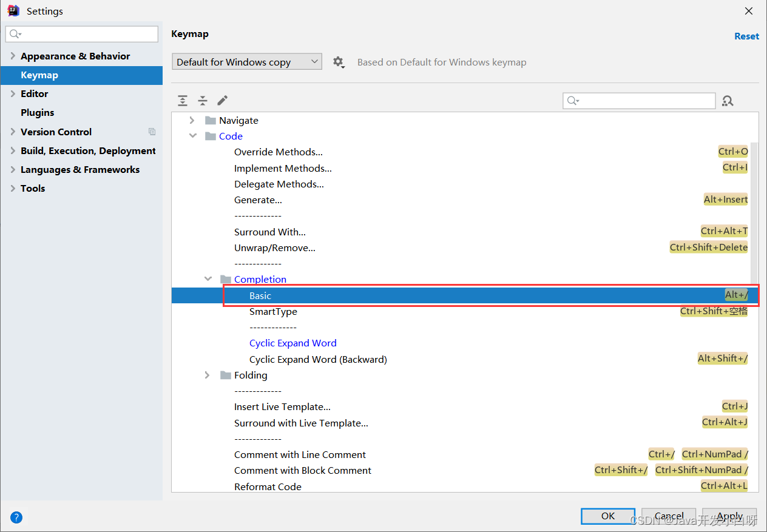Select Implement Methods... action

(465, 168)
